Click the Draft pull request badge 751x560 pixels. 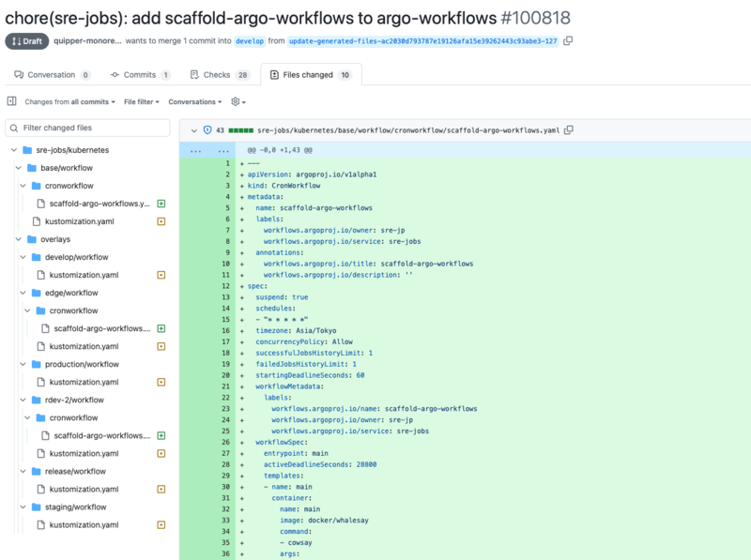tap(26, 40)
